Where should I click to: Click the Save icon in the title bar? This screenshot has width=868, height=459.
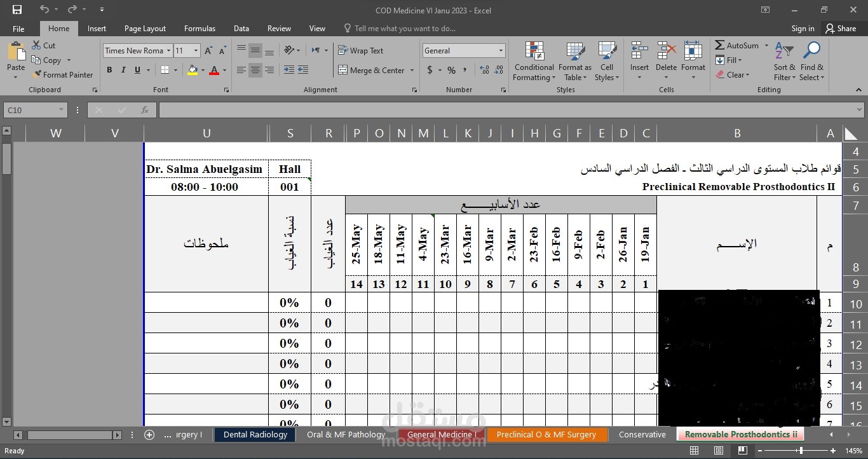click(17, 10)
